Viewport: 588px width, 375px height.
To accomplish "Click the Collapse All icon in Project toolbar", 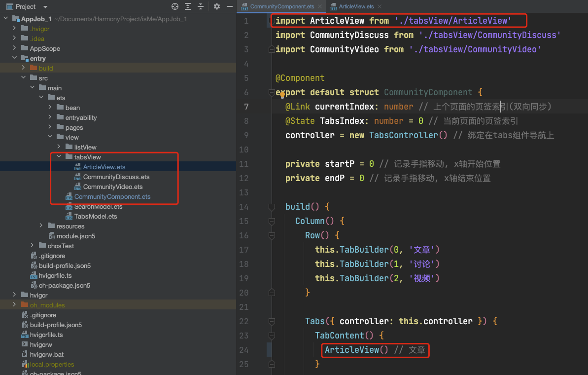I will (201, 6).
